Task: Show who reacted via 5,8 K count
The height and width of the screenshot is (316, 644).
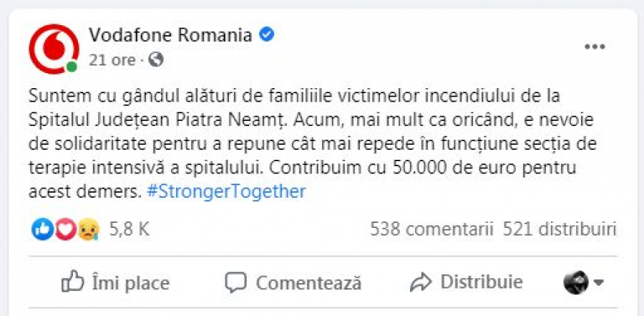Action: pos(129,229)
